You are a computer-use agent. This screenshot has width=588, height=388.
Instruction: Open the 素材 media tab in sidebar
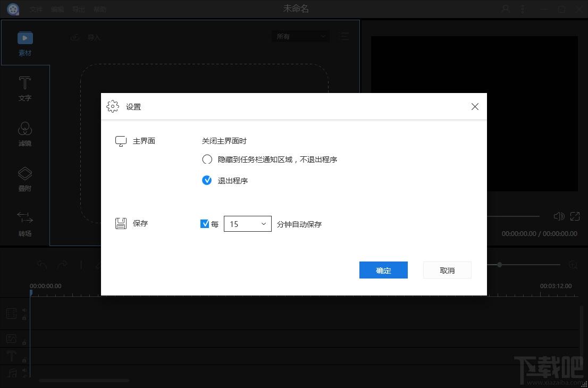coord(25,44)
